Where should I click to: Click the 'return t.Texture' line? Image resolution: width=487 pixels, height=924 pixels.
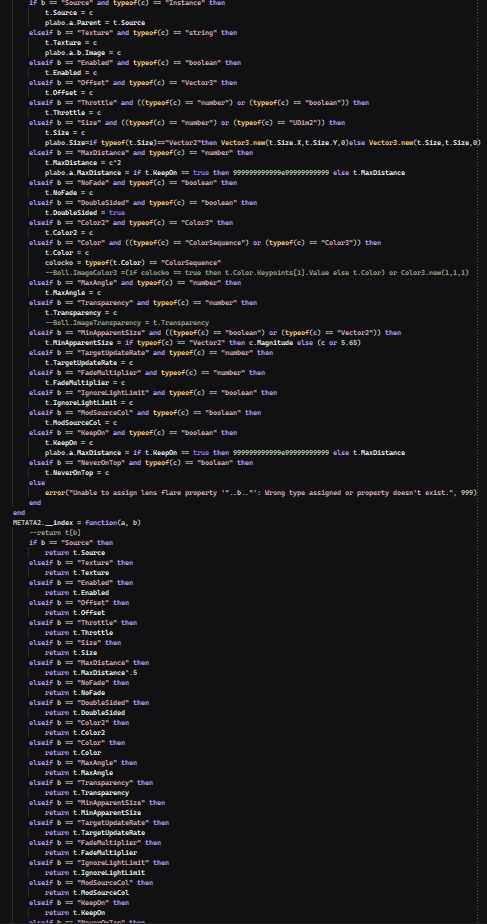pyautogui.click(x=77, y=573)
